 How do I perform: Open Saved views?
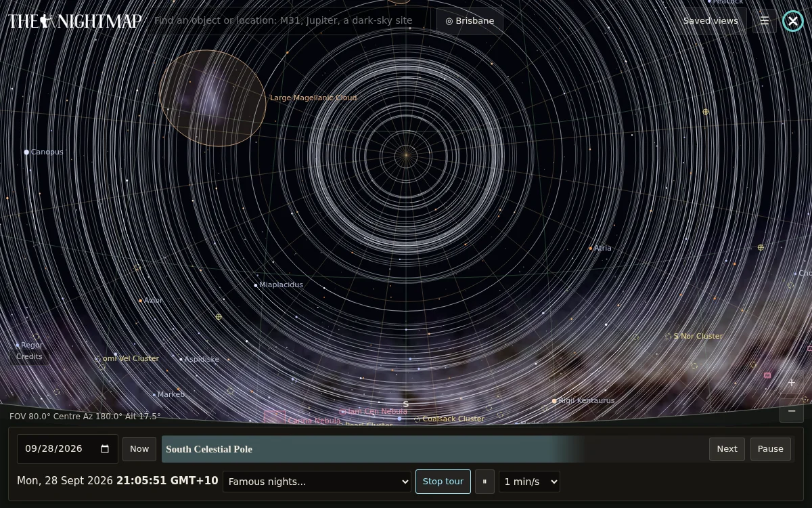[x=710, y=21]
